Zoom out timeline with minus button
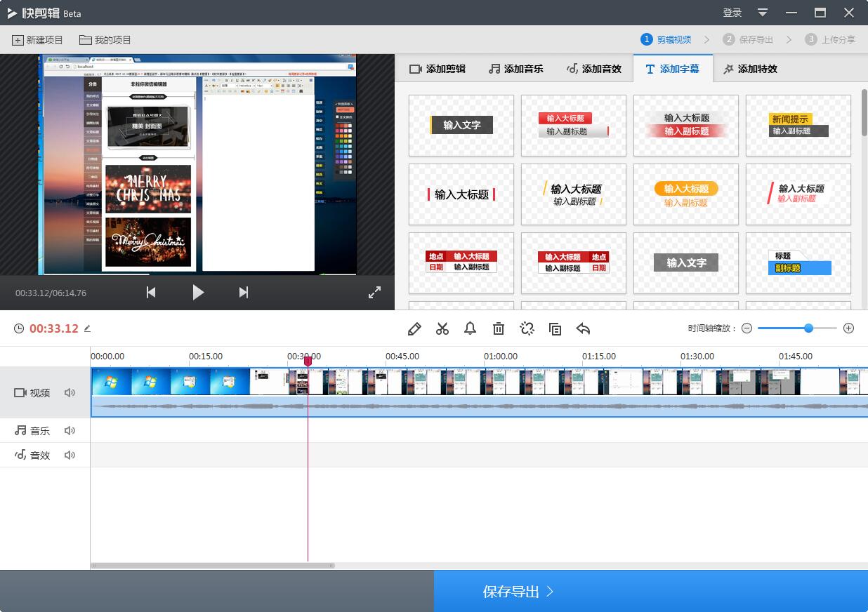 coord(747,328)
